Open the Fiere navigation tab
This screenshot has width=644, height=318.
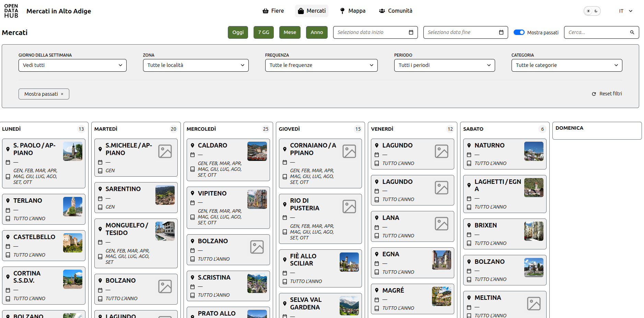coord(273,11)
